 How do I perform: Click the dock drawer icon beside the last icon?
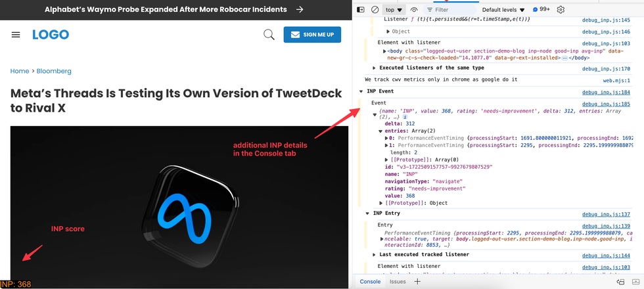620,282
